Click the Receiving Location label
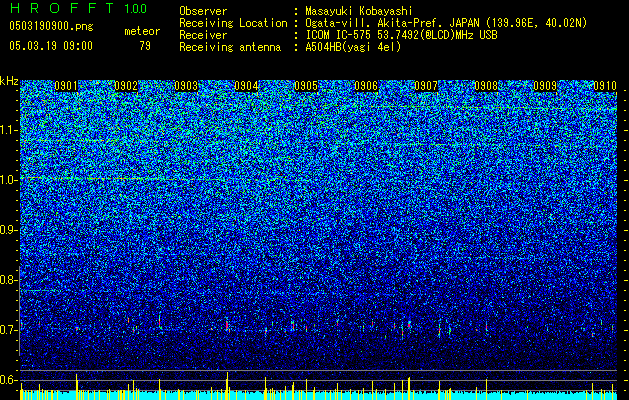This screenshot has width=629, height=400. point(233,23)
